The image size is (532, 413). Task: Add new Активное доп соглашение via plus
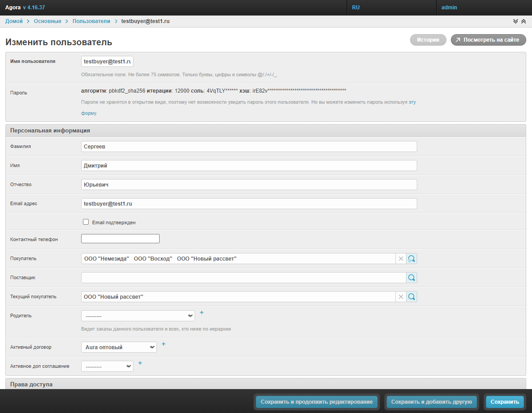click(x=140, y=363)
